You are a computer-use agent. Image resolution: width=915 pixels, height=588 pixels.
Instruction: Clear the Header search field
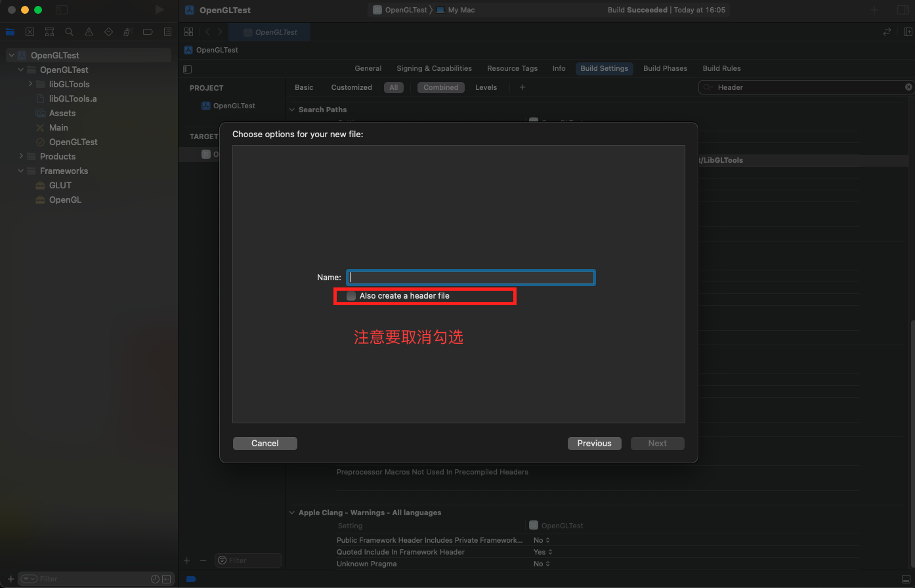pos(908,87)
